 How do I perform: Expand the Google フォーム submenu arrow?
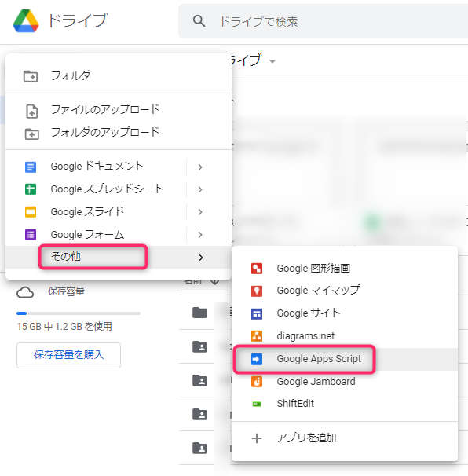point(200,235)
